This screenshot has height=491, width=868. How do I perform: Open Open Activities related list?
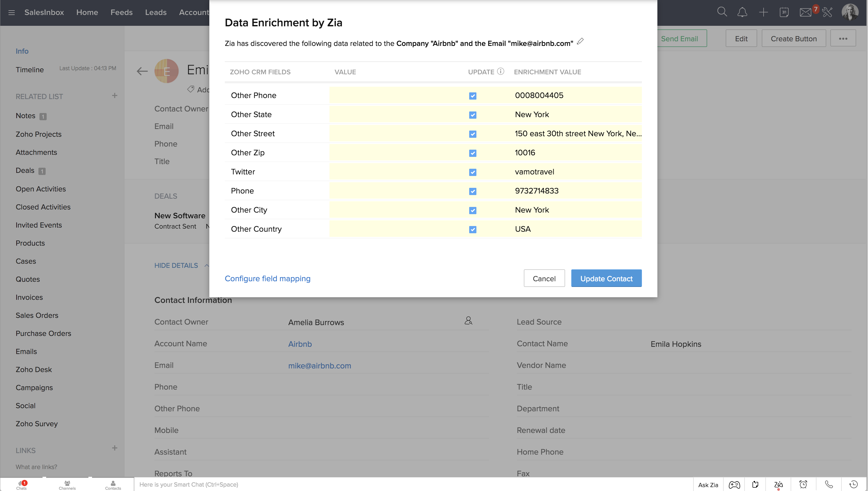(41, 189)
